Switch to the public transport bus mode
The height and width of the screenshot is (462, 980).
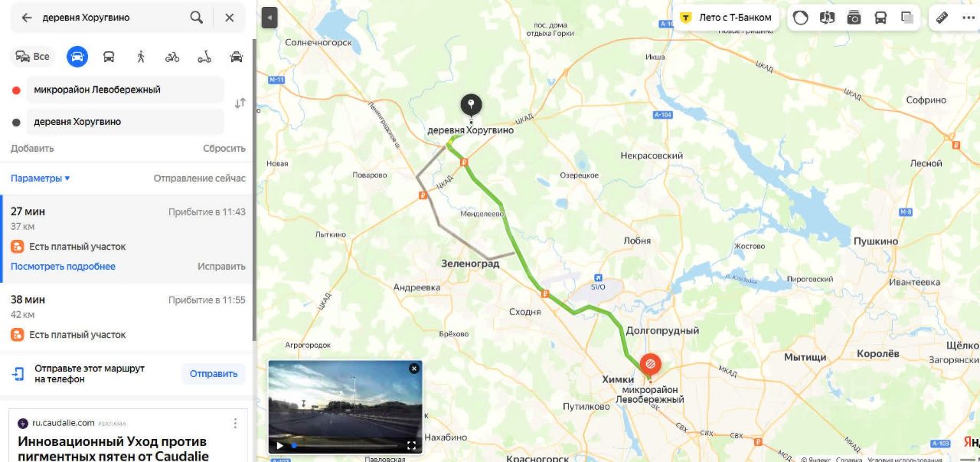pos(109,56)
